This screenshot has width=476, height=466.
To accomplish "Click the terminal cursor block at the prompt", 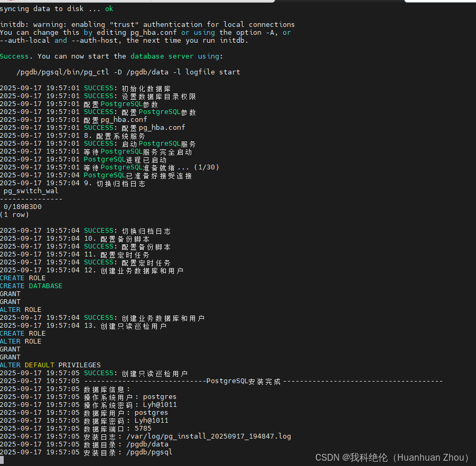I will click(x=2, y=460).
